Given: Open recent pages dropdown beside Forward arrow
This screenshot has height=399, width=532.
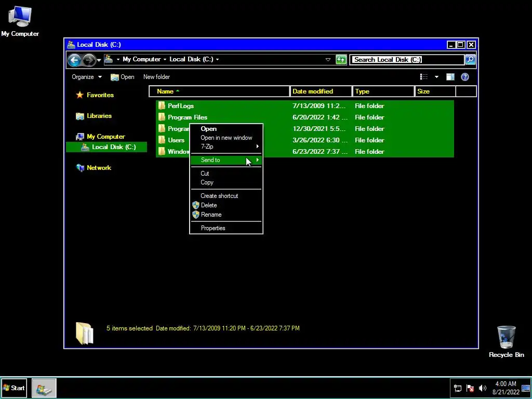Looking at the screenshot, I should [99, 60].
